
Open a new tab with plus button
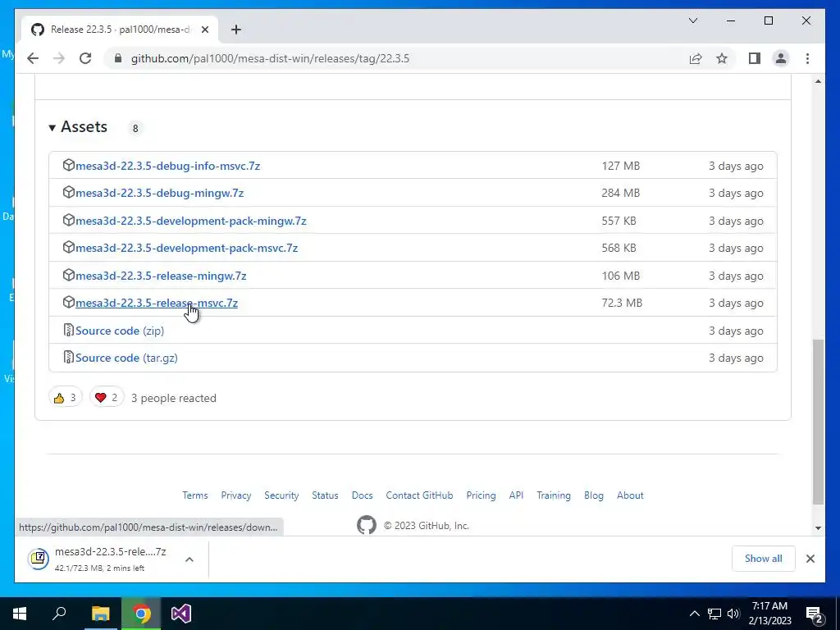coord(236,30)
